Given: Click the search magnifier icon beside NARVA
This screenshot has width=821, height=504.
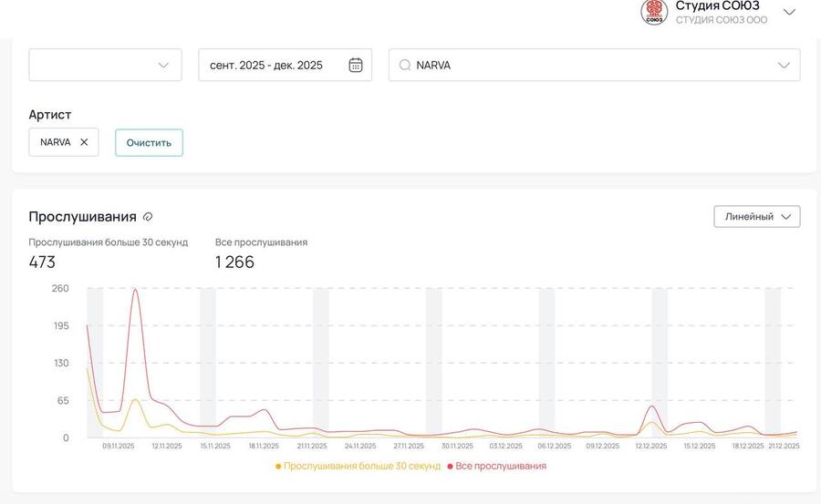Looking at the screenshot, I should tap(405, 65).
